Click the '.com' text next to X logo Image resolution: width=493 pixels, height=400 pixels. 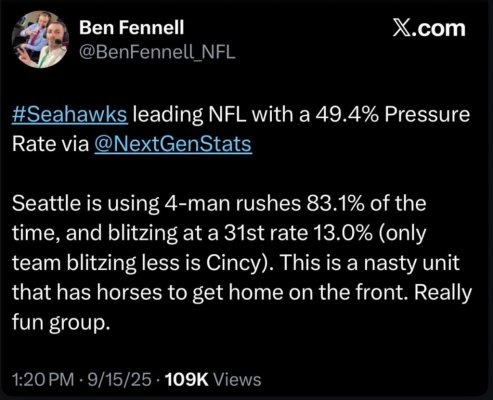coord(440,29)
